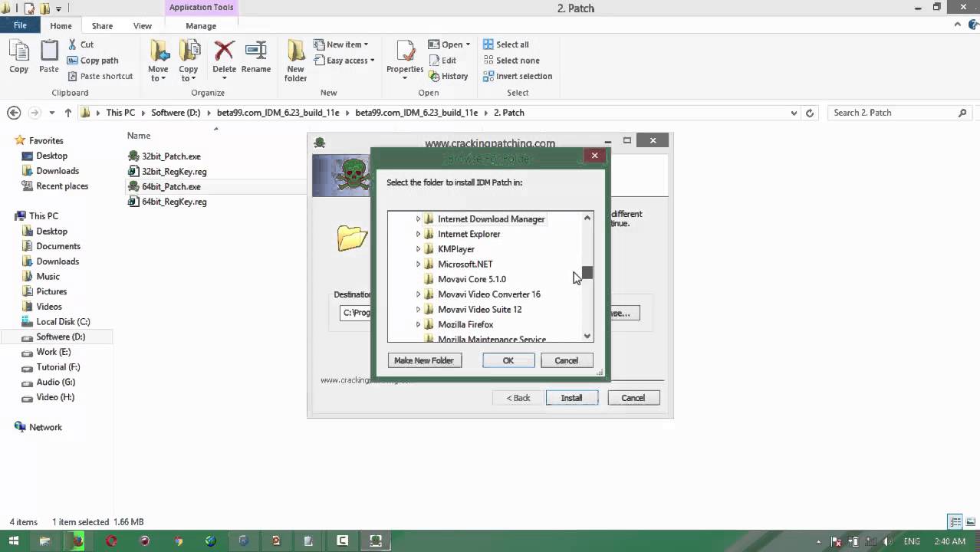
Task: Confirm folder with OK button
Action: pyautogui.click(x=508, y=360)
